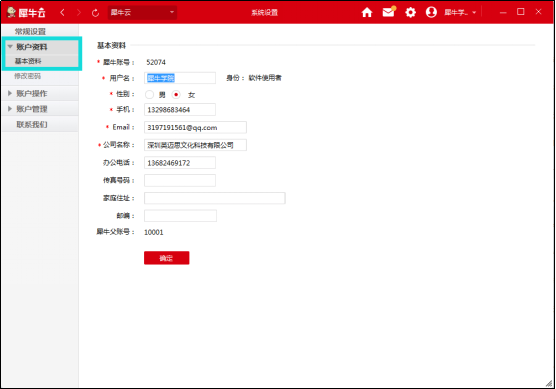Maximize the window
556x389 pixels.
[521, 12]
